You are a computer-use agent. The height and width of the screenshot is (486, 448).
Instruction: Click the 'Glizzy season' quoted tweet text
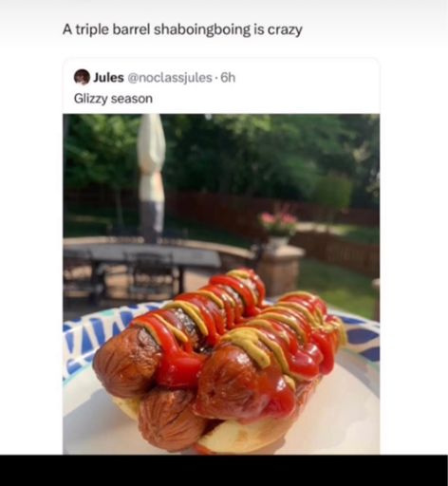(x=113, y=99)
